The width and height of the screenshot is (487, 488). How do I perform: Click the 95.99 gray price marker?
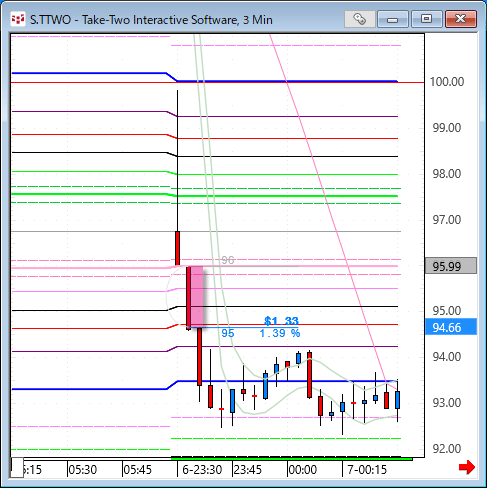coord(451,266)
